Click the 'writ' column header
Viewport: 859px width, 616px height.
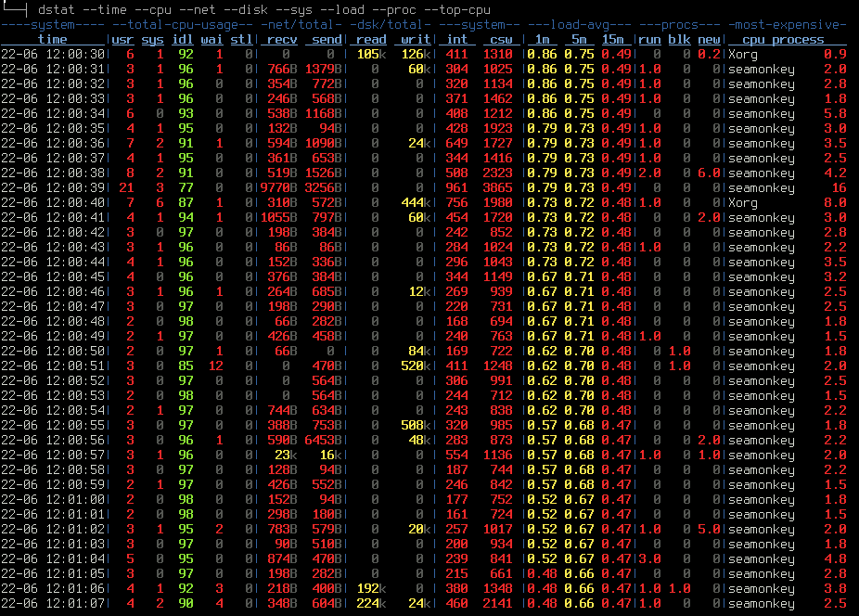416,40
